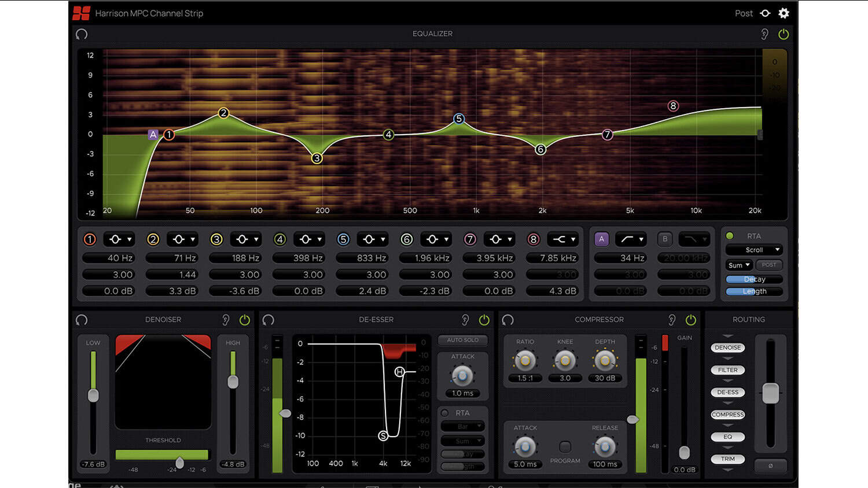The width and height of the screenshot is (868, 488).
Task: Adjust the RTA Decay slider
Action: coord(754,279)
